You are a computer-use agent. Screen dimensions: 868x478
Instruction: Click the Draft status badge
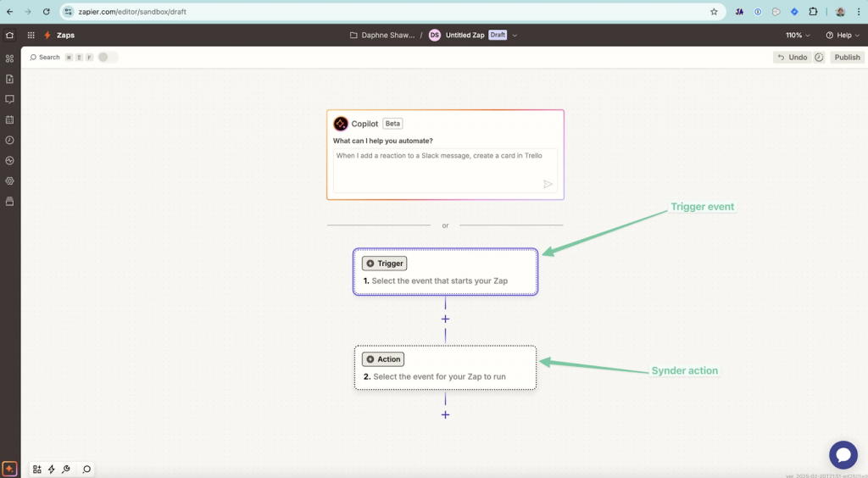pos(498,35)
